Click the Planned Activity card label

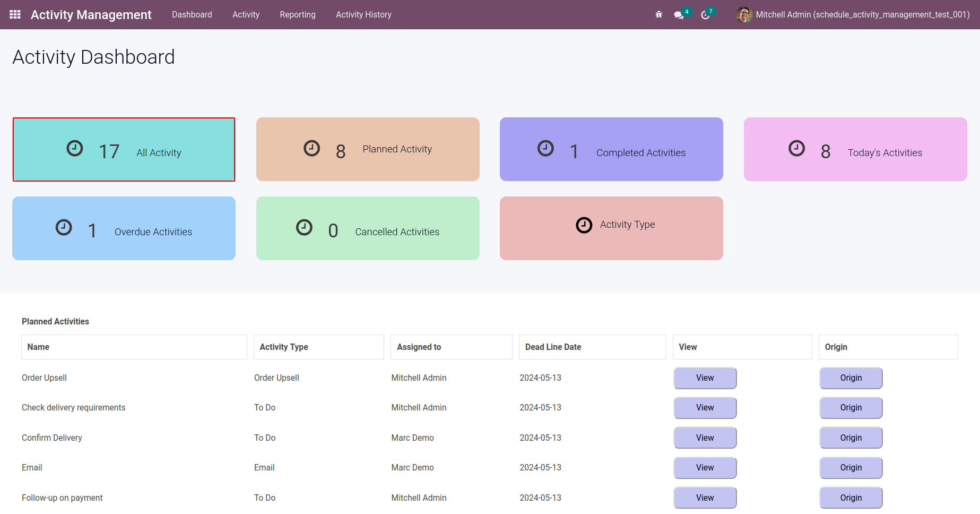click(x=397, y=149)
